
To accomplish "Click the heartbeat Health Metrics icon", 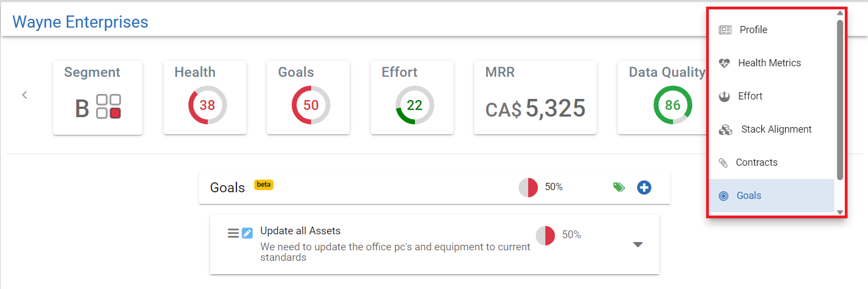I will pyautogui.click(x=724, y=63).
